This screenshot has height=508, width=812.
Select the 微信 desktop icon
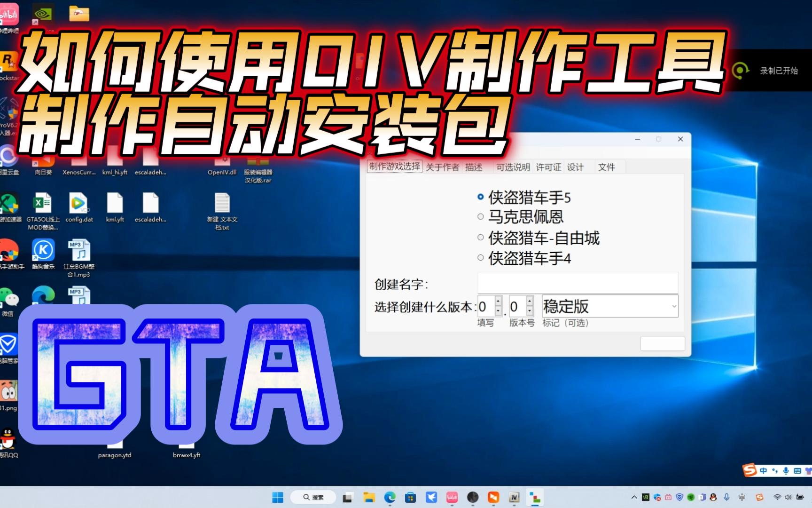click(x=8, y=302)
